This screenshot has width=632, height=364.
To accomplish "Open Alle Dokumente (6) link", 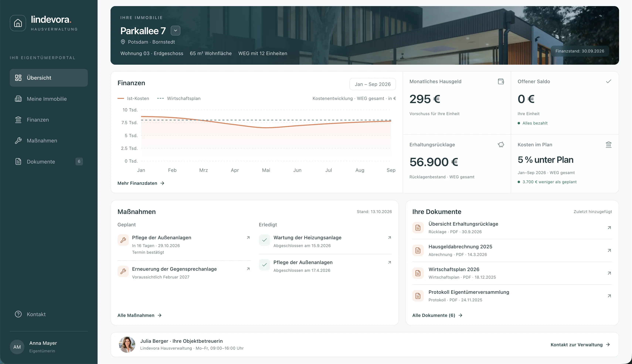I will [x=437, y=315].
